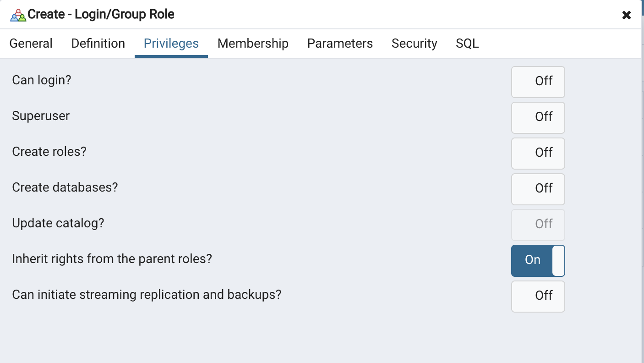644x363 pixels.
Task: View the SQL tab
Action: [x=467, y=44]
